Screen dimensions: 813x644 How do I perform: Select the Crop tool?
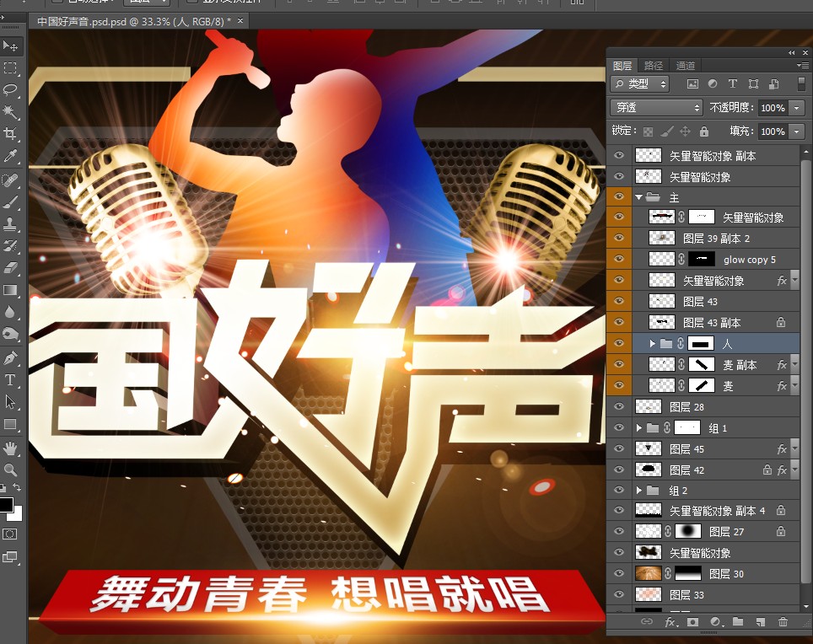(10, 133)
